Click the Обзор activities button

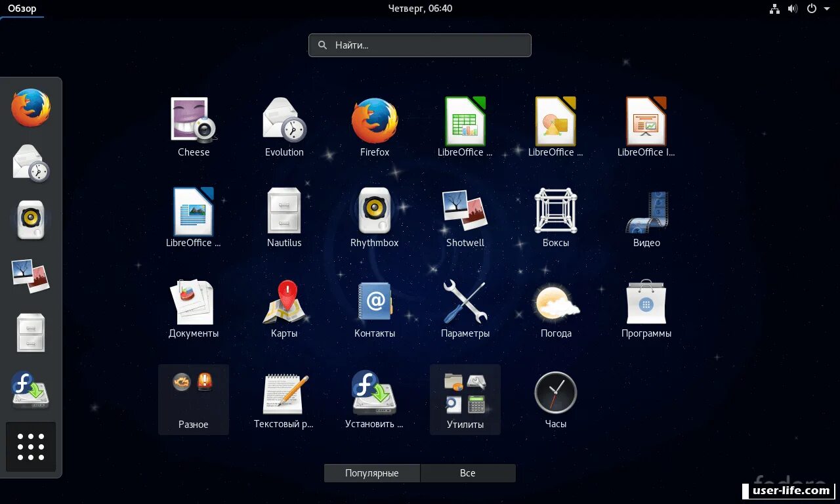coord(22,9)
